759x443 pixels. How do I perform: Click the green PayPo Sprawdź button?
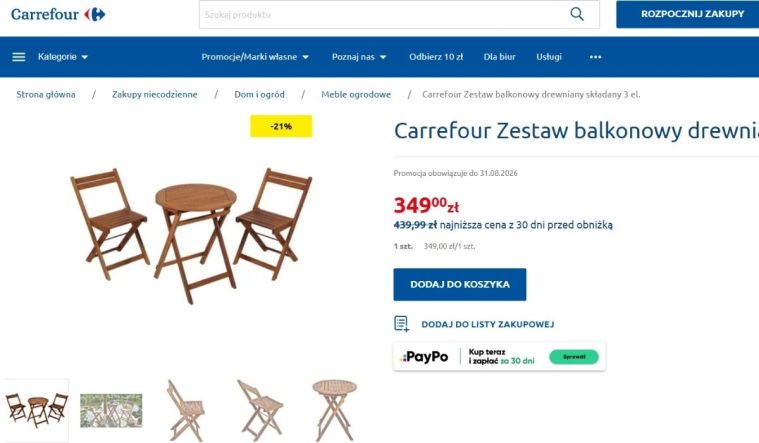tap(574, 357)
